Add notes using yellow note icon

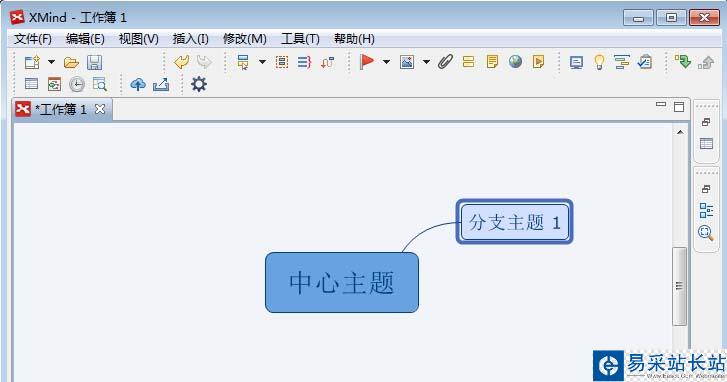click(492, 62)
